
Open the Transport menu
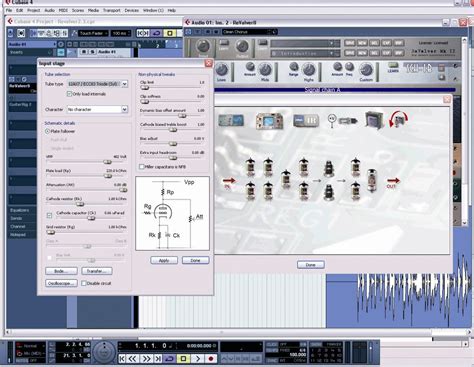112,10
